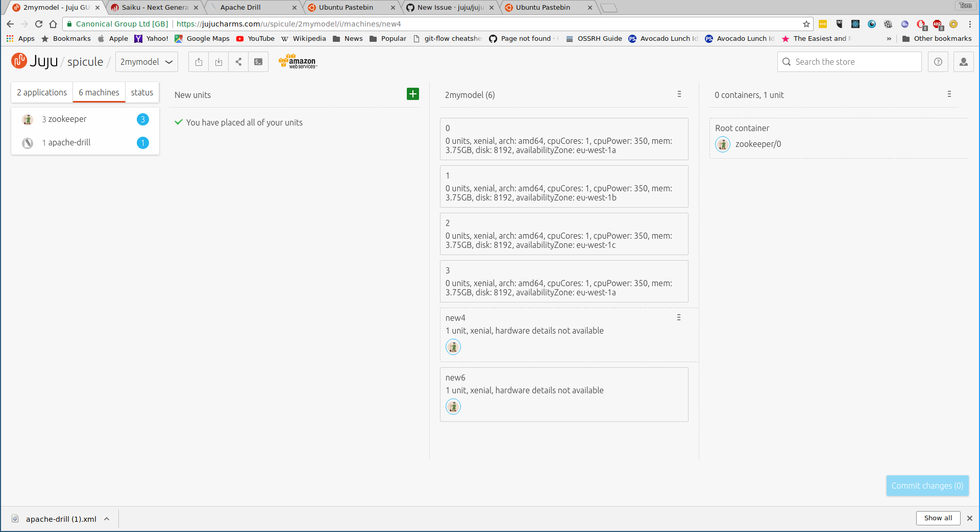Image resolution: width=980 pixels, height=532 pixels.
Task: Open the Juju shell terminal icon
Action: (x=258, y=62)
